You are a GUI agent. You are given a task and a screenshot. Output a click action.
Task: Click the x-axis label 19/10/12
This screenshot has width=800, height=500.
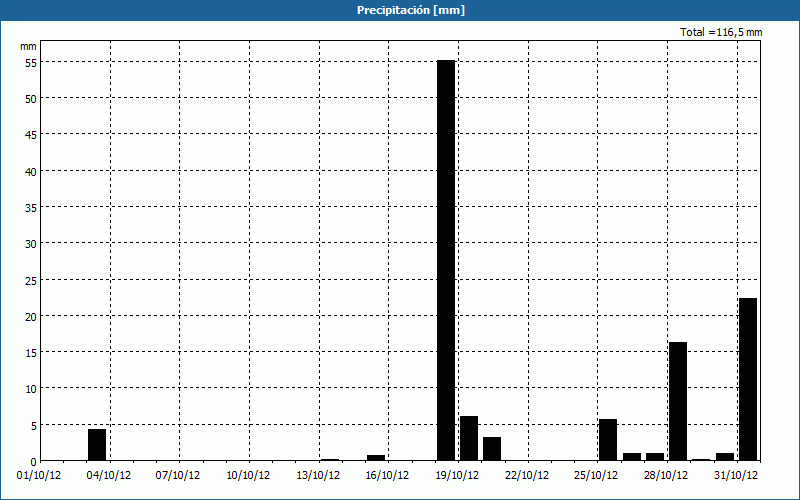tap(457, 476)
